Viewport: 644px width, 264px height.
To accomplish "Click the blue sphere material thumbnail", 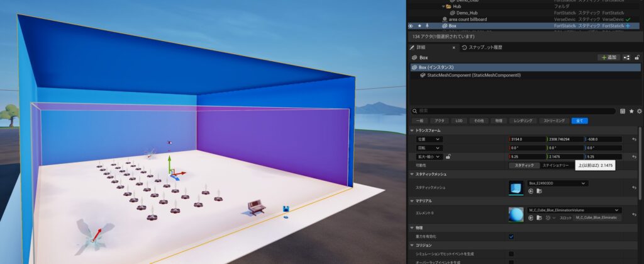I will click(x=516, y=214).
